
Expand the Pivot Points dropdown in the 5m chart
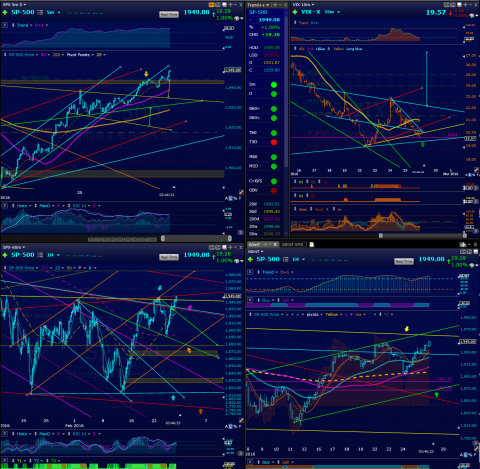pos(80,55)
